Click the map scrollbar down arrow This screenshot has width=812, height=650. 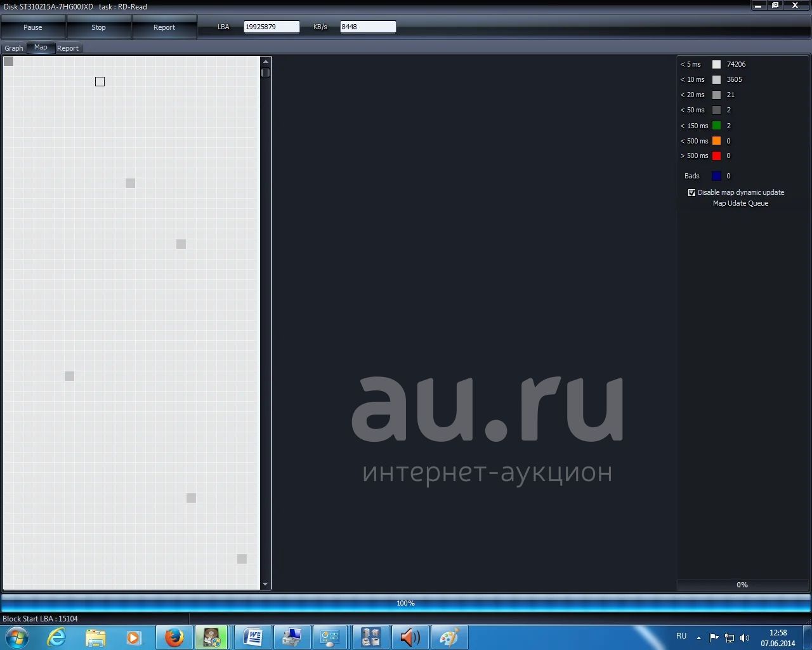[x=265, y=584]
